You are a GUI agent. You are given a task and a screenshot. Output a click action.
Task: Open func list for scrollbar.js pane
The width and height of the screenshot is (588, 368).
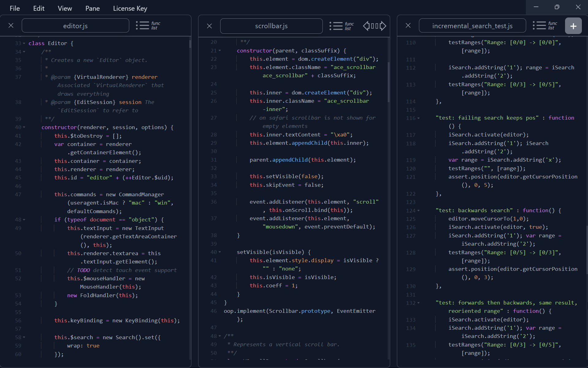(x=342, y=26)
